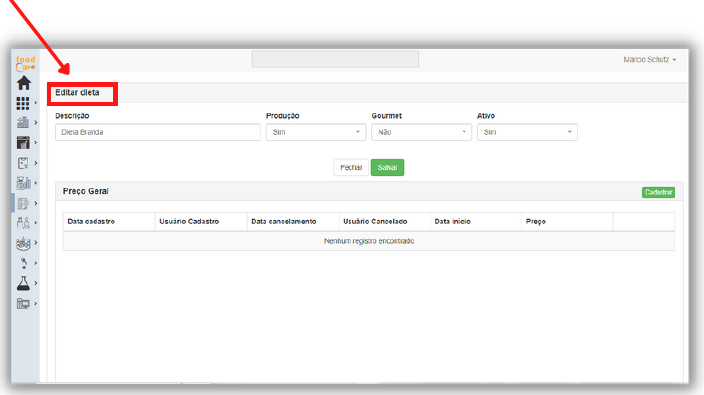This screenshot has width=704, height=395.
Task: Expand the chevron next to grid icon
Action: click(36, 103)
